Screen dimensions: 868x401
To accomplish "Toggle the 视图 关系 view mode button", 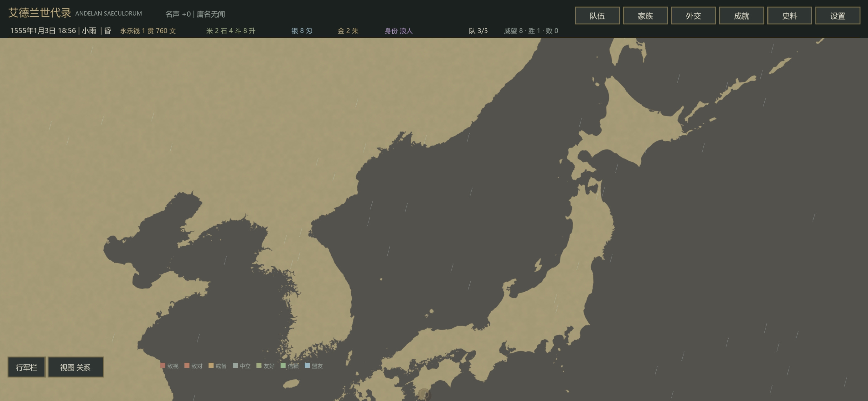I will pos(75,367).
